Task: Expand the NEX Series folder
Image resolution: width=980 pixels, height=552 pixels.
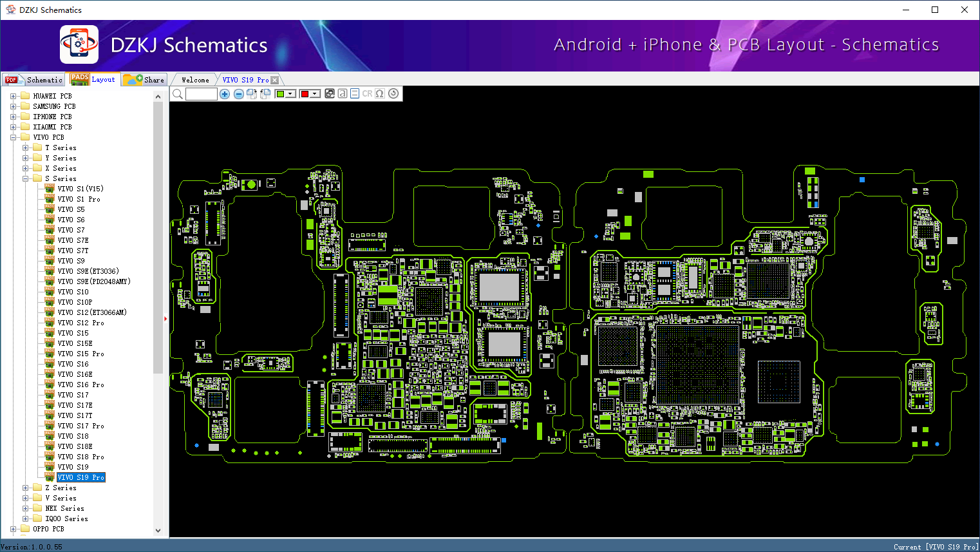Action: tap(26, 508)
